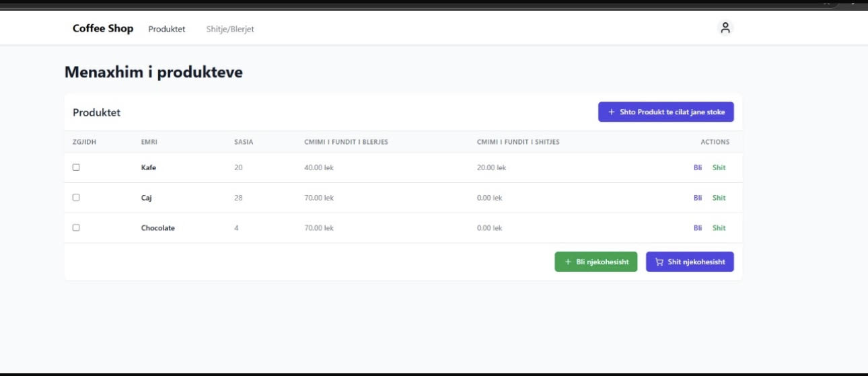Viewport: 868px width, 376px height.
Task: Click the cart icon on Shit njekohesisht
Action: pyautogui.click(x=659, y=262)
